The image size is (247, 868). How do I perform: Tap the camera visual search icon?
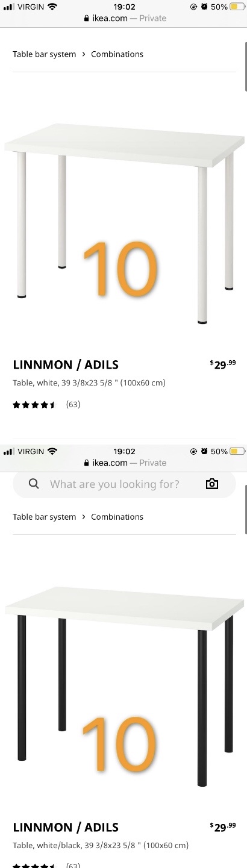point(212,484)
